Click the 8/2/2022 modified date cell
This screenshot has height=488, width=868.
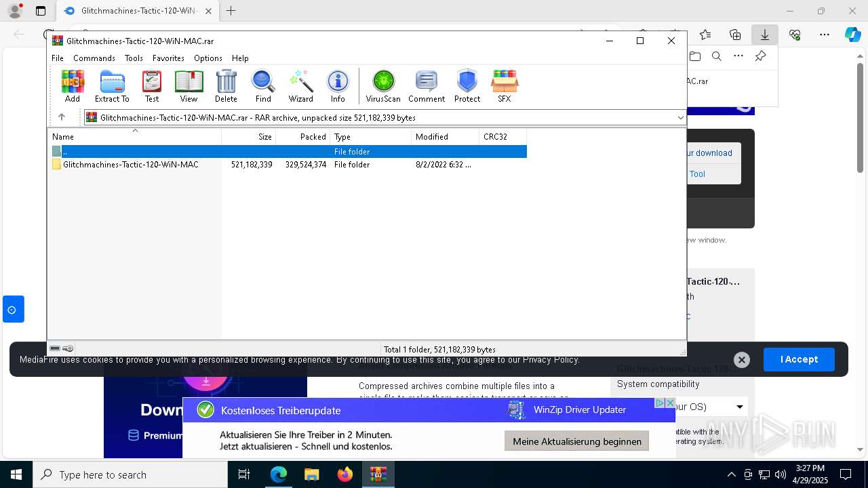(443, 165)
